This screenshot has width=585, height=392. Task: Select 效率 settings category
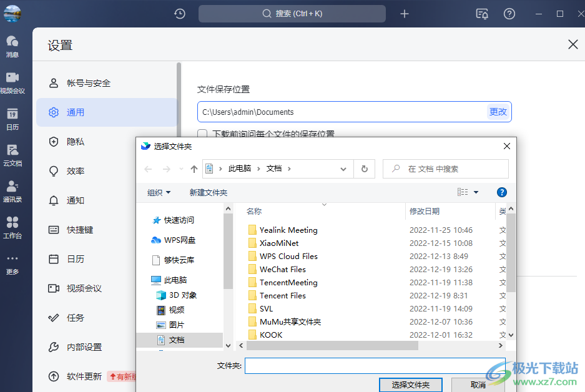click(86, 171)
